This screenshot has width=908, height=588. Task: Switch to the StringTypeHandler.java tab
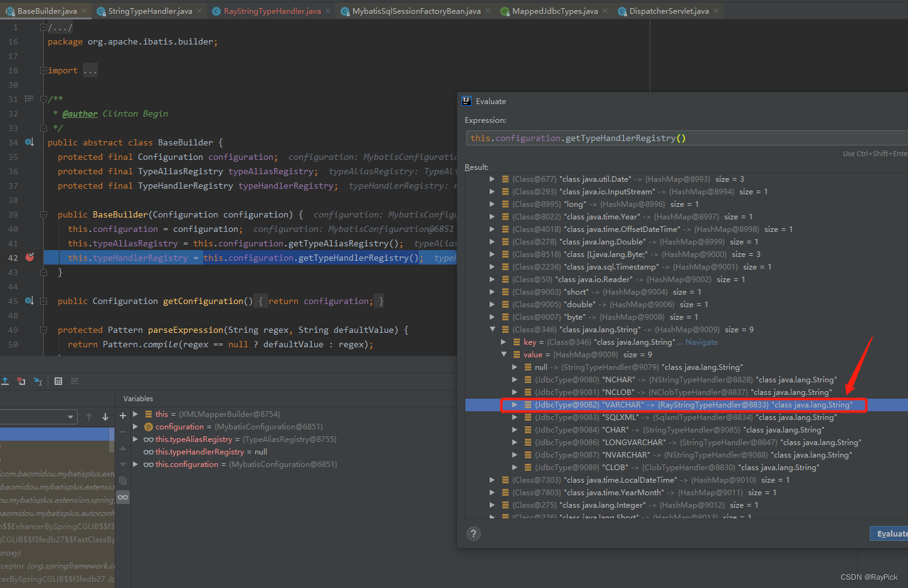[x=150, y=11]
